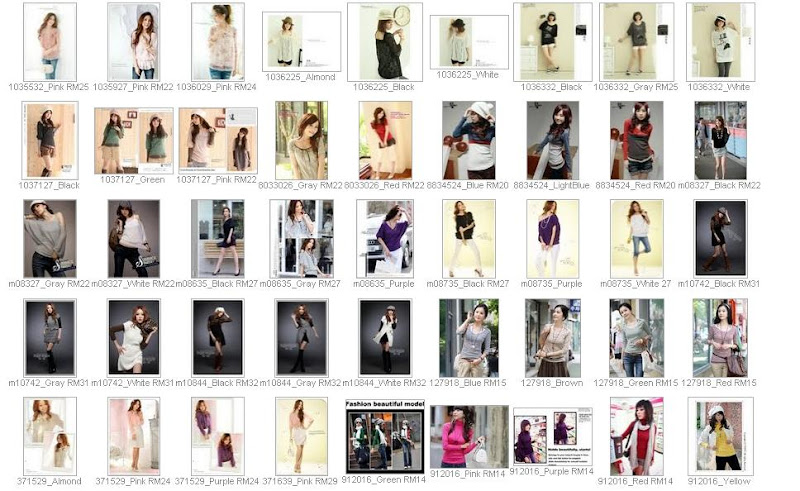
Task: Select the m08735_Purple image thumbnail
Action: pyautogui.click(x=553, y=239)
